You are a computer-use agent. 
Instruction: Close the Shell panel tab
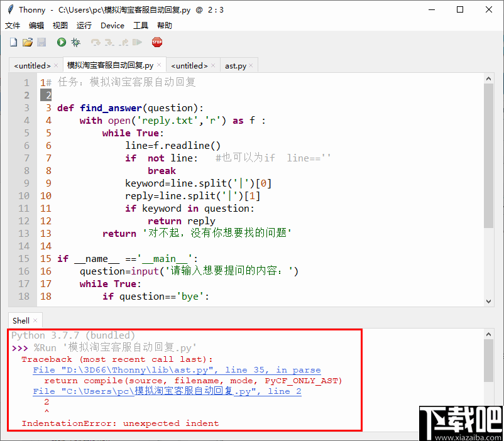pos(35,320)
